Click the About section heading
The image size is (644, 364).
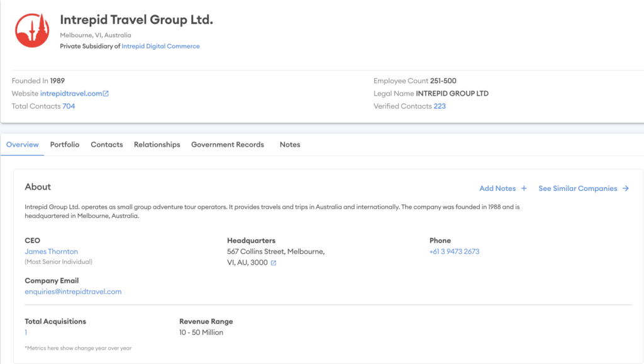38,187
